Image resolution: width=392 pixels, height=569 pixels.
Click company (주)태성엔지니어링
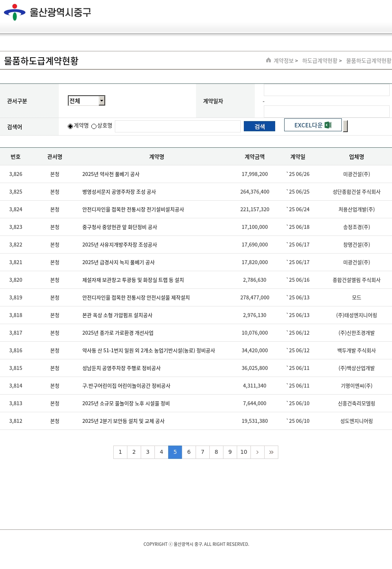point(357,315)
